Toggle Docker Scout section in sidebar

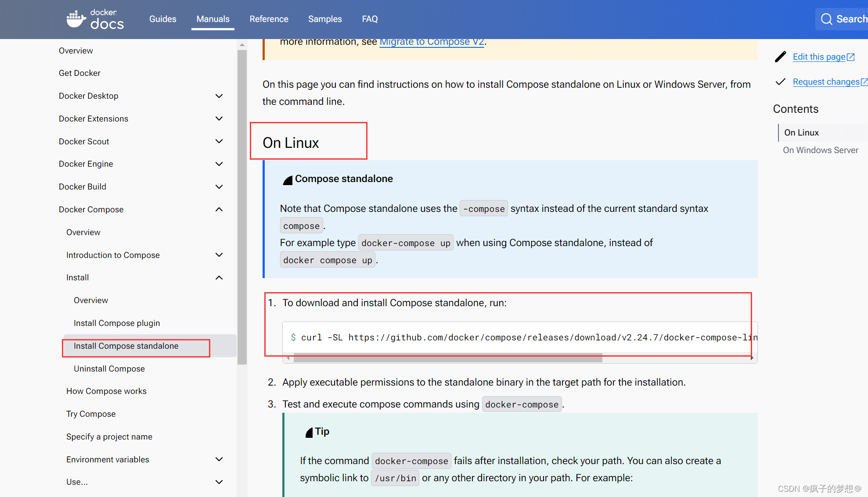point(220,141)
